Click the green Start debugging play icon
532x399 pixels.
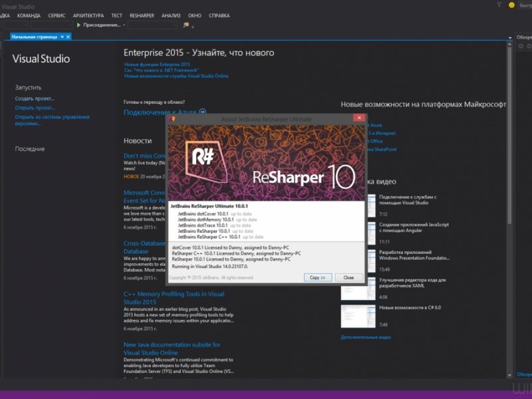[78, 25]
